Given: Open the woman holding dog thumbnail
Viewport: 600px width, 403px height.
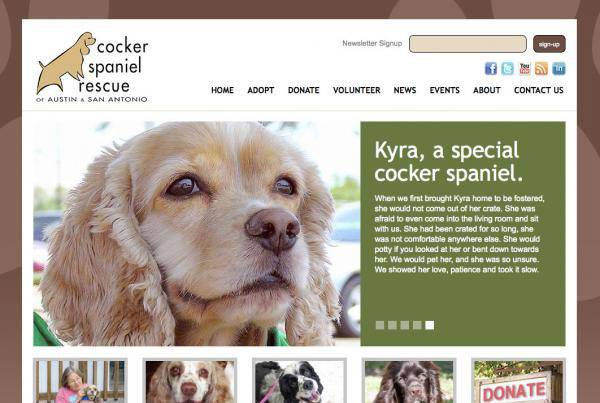Looking at the screenshot, I should [80, 381].
